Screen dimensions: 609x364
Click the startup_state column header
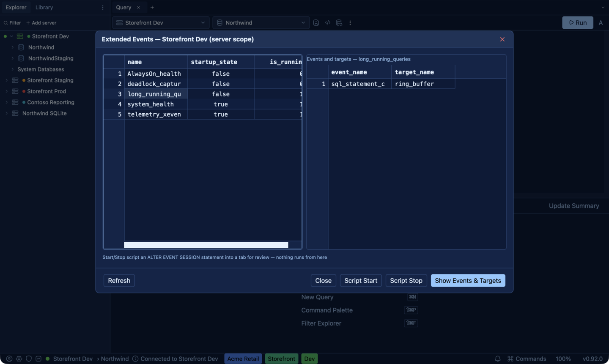[x=221, y=62]
